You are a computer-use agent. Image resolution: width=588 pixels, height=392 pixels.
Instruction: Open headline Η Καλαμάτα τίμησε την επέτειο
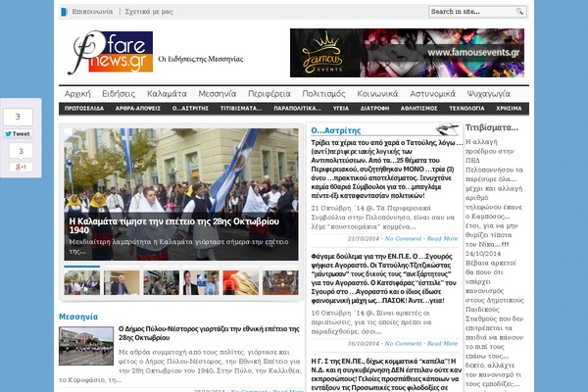(x=174, y=225)
